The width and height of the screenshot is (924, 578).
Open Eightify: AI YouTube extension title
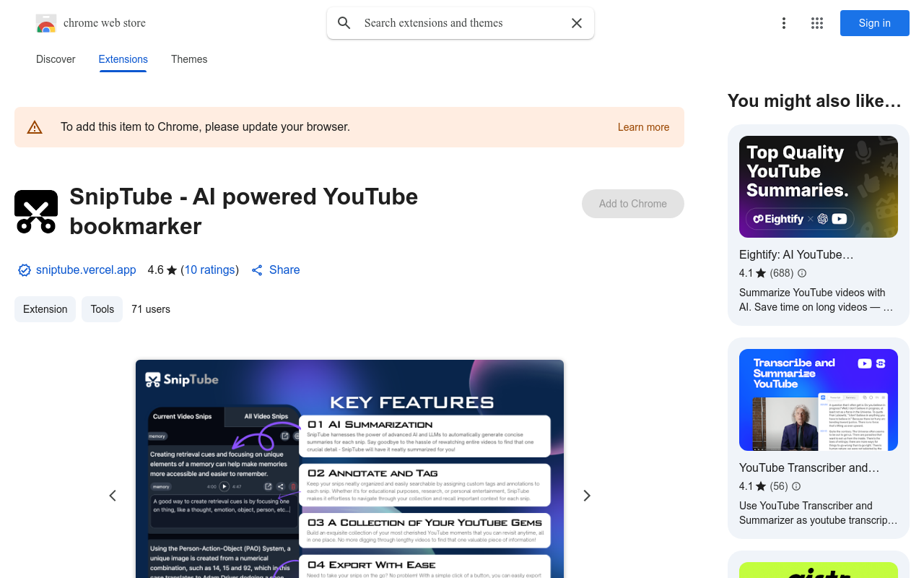tap(796, 254)
